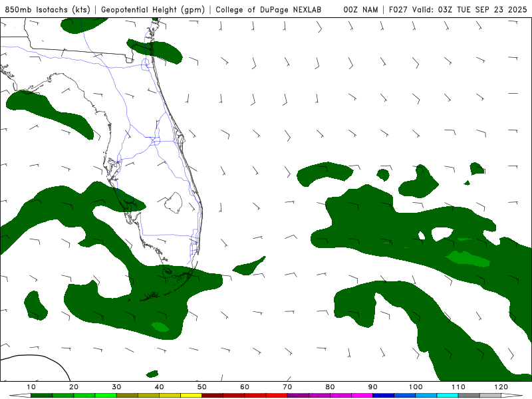The height and width of the screenshot is (399, 532).
Task: Click the '50' color bar label
Action: (202, 387)
